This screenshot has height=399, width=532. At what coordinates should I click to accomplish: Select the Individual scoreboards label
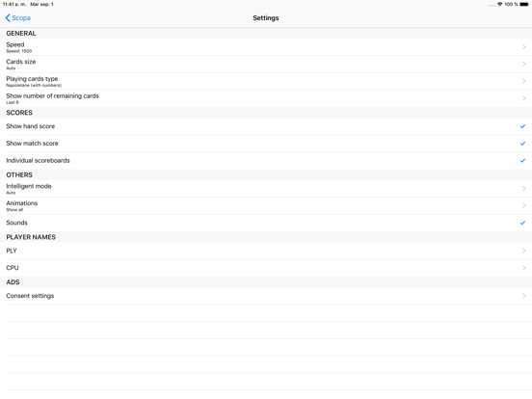click(38, 161)
